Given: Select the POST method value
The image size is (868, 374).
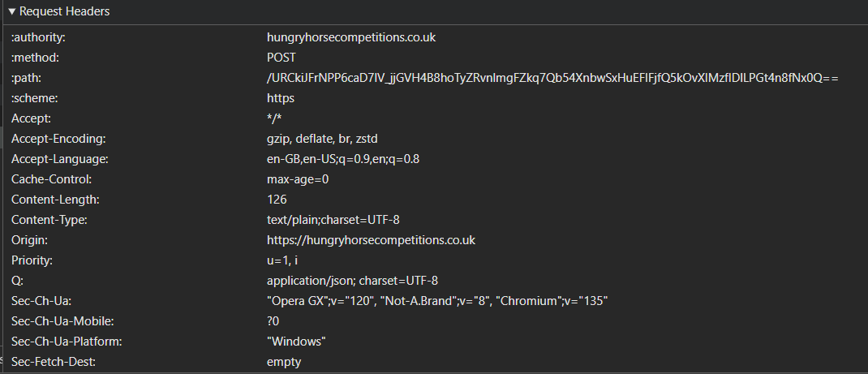Looking at the screenshot, I should click(x=281, y=58).
